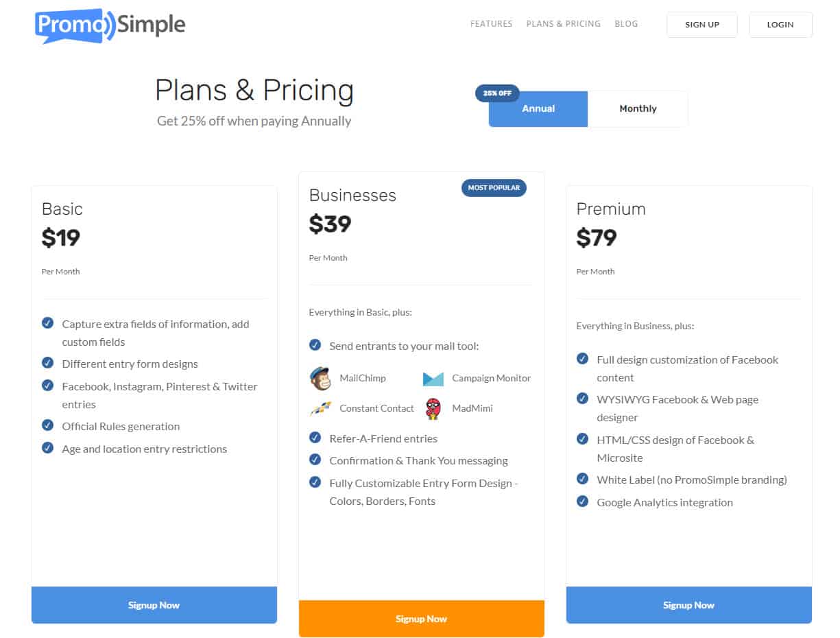
Task: Click the LOGIN button
Action: click(x=780, y=24)
